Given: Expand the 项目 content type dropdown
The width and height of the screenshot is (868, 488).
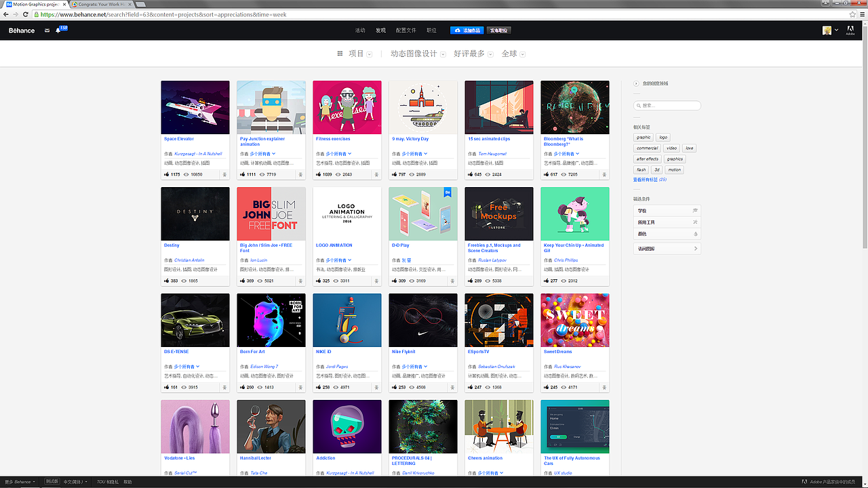Looking at the screenshot, I should pyautogui.click(x=369, y=54).
